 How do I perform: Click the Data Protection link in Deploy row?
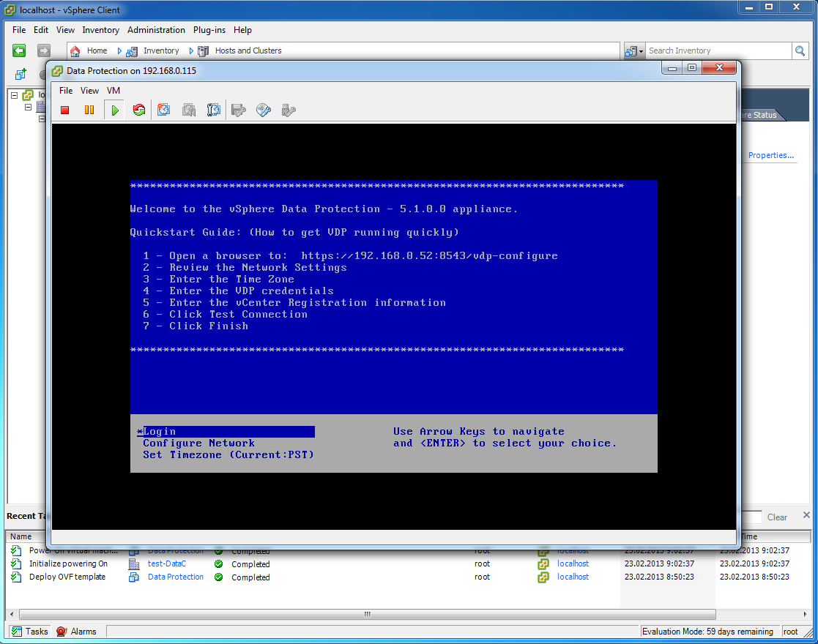pyautogui.click(x=175, y=577)
